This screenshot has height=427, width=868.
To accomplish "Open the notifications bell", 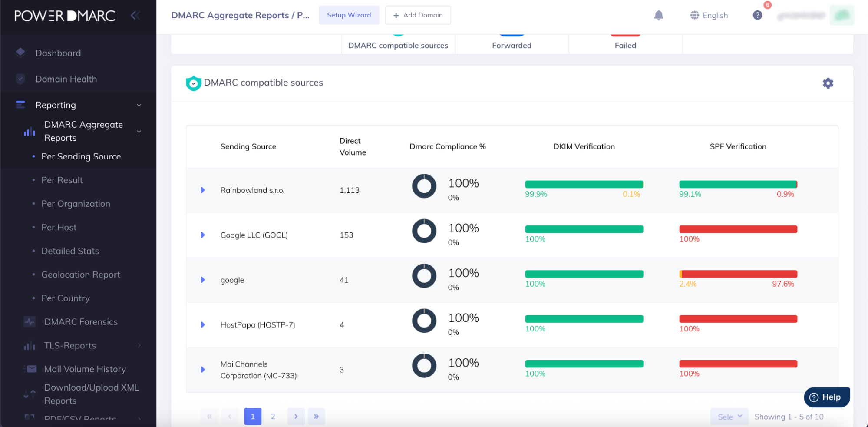I will pos(658,15).
